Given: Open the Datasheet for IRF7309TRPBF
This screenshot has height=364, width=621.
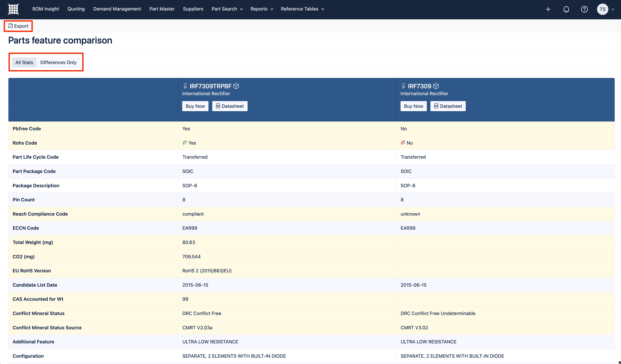Looking at the screenshot, I should pos(230,106).
